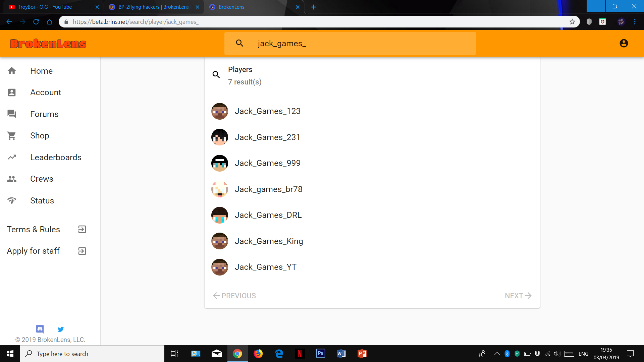Screen dimensions: 644x362
Task: Open the Shop cart sidebar item
Action: coord(50,135)
